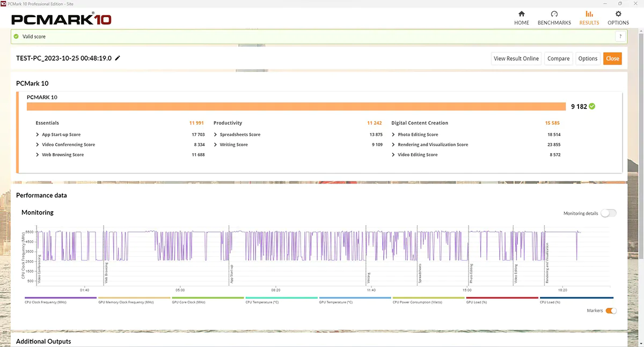Image resolution: width=644 pixels, height=347 pixels.
Task: Open the OPTIONS gear section
Action: click(618, 18)
